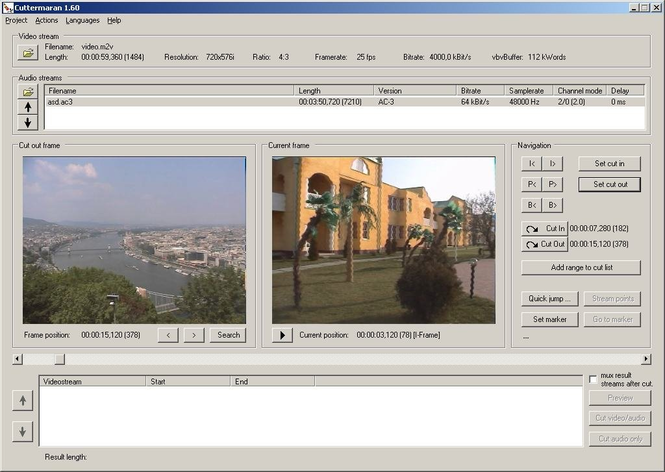The height and width of the screenshot is (472, 665).
Task: Enable mux result streams after cut
Action: tap(594, 379)
